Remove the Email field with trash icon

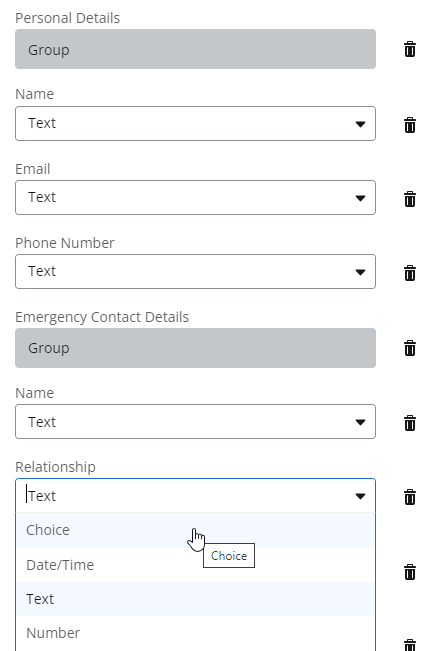pos(409,199)
